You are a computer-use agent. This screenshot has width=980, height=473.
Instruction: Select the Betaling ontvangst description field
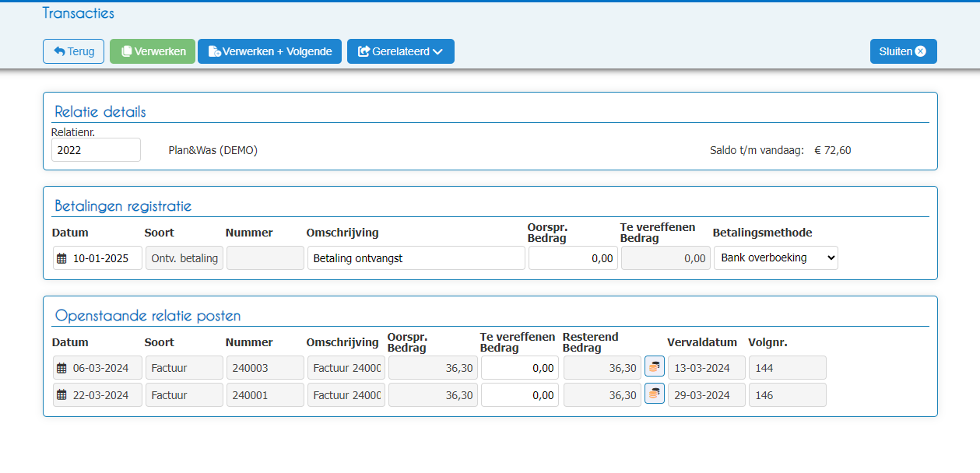416,258
